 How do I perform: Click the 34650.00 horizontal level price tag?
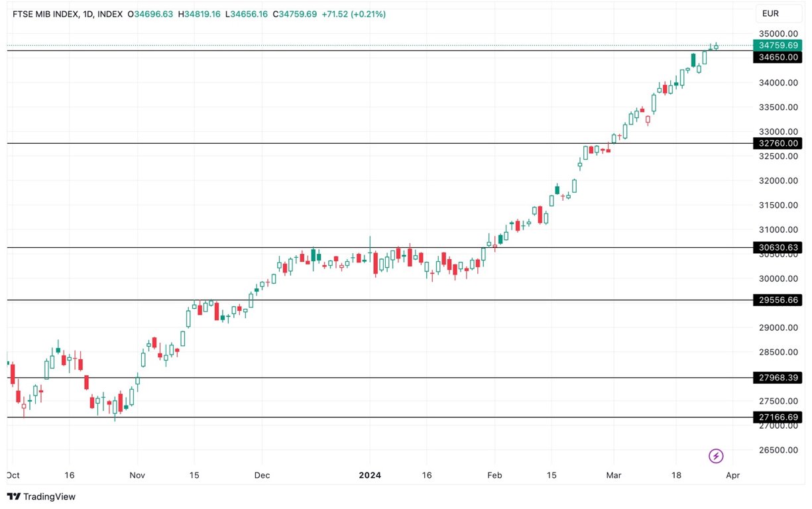(x=778, y=58)
